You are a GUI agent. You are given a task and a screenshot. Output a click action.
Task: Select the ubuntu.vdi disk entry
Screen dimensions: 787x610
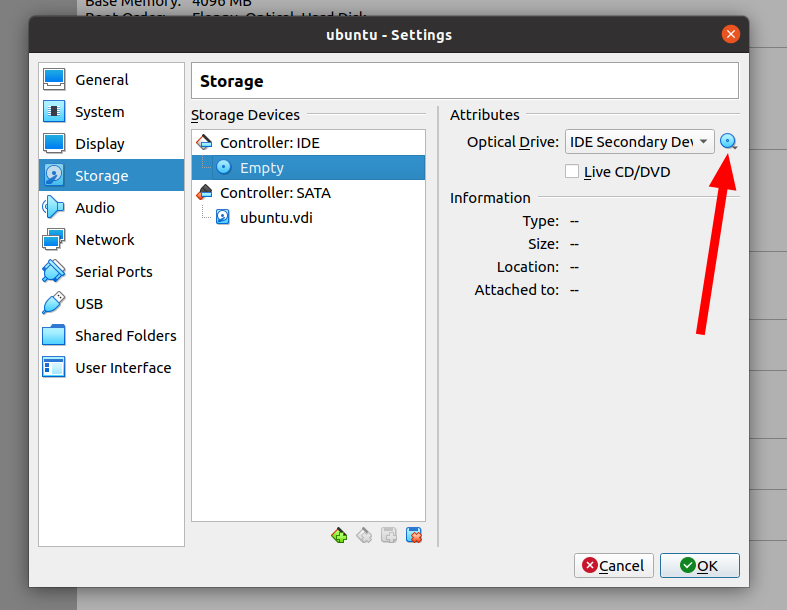tap(276, 217)
